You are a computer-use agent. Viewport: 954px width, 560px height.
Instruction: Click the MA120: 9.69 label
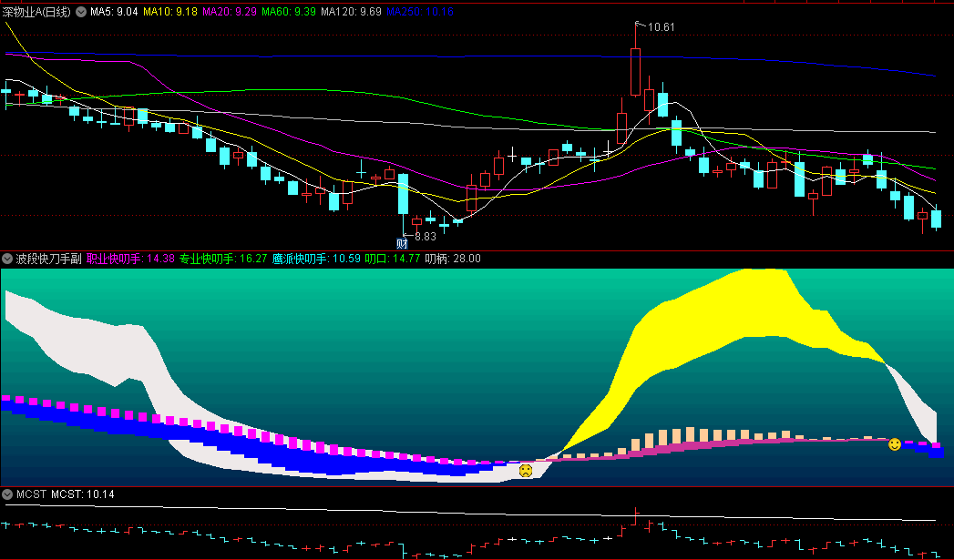click(x=351, y=12)
